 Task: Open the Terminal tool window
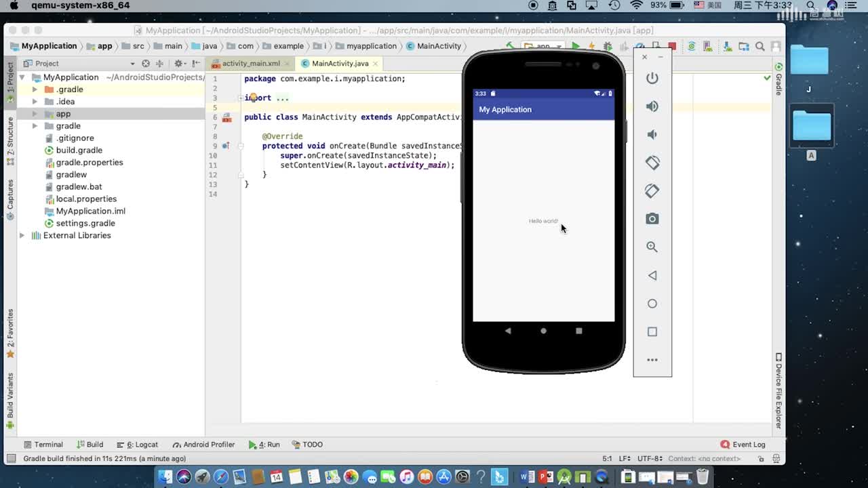pyautogui.click(x=43, y=445)
